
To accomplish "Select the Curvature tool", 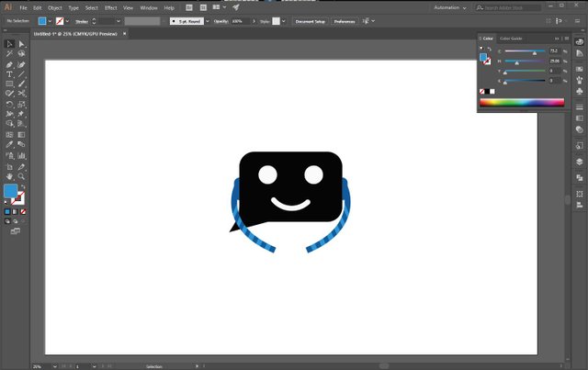I will (x=21, y=64).
